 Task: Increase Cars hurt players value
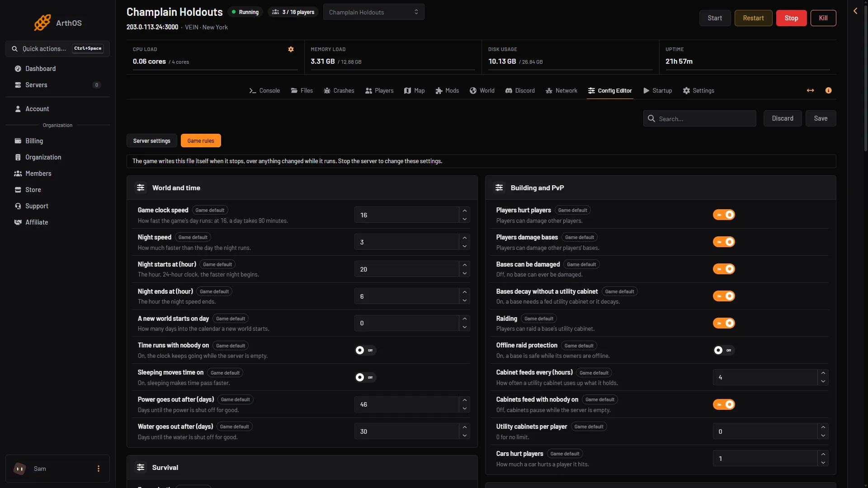pos(823,455)
